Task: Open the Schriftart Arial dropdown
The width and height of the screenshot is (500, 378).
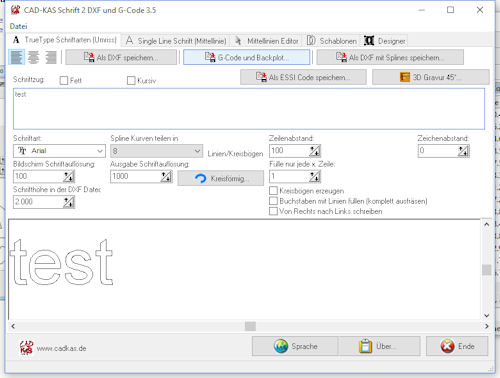Action: [x=59, y=151]
